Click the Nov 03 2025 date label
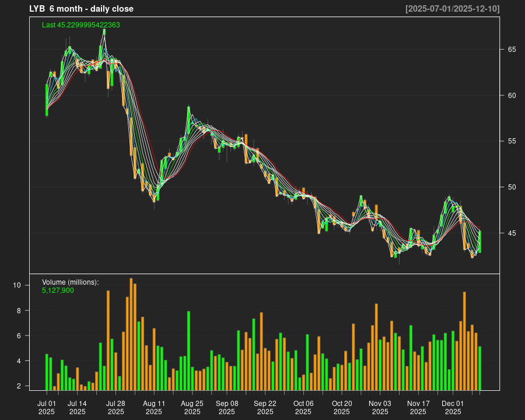 coord(380,407)
